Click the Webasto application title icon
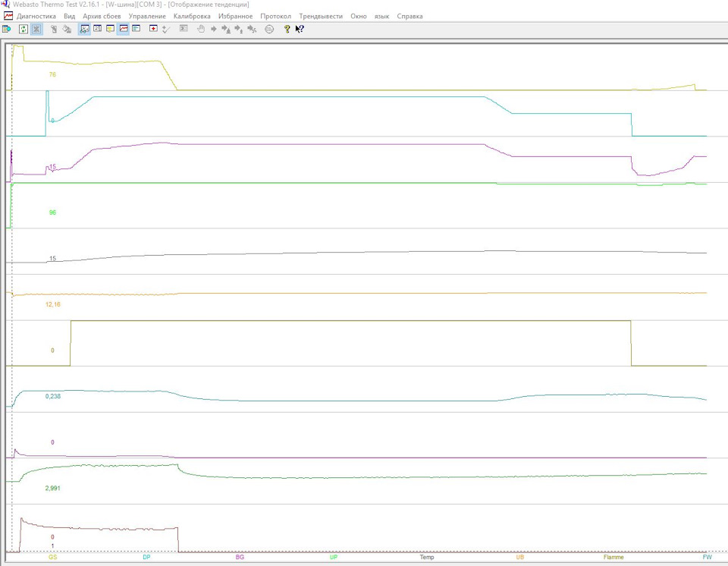The width and height of the screenshot is (728, 566). (5, 5)
